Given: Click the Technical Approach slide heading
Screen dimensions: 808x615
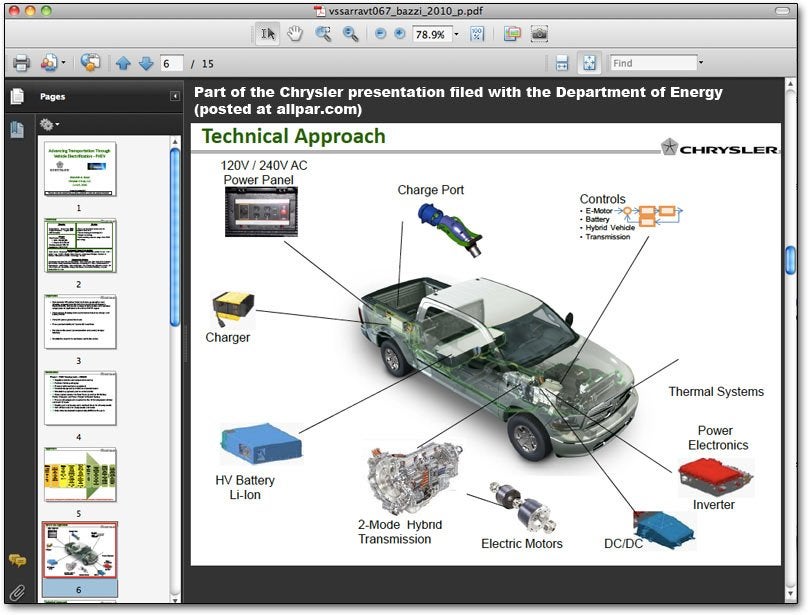Looking at the screenshot, I should [293, 136].
